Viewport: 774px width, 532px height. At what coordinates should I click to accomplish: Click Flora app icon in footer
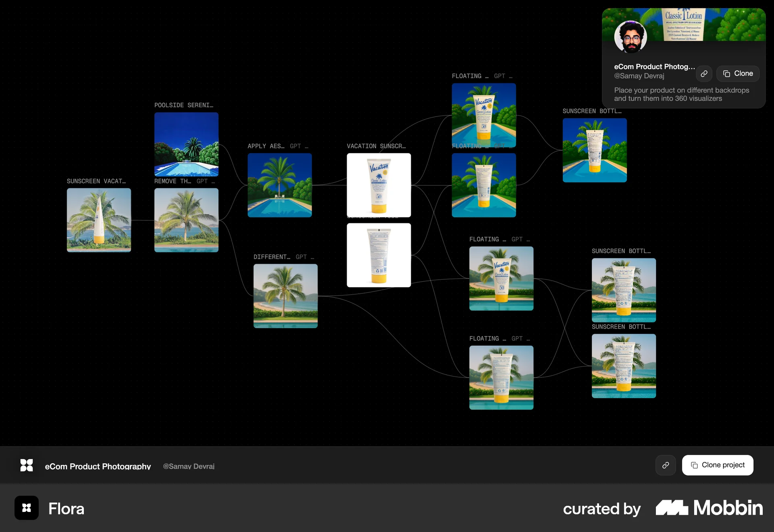27,508
